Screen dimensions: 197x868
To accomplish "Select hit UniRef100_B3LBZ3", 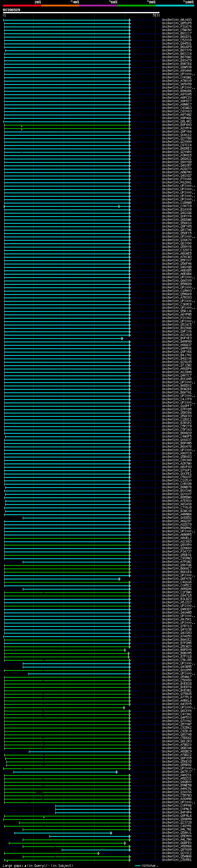I will pyautogui.click(x=177, y=599).
